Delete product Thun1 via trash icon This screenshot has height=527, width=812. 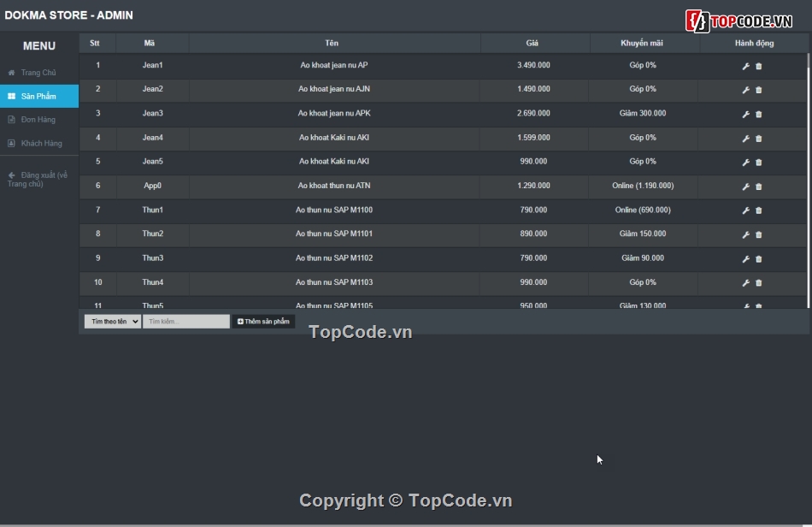tap(759, 210)
